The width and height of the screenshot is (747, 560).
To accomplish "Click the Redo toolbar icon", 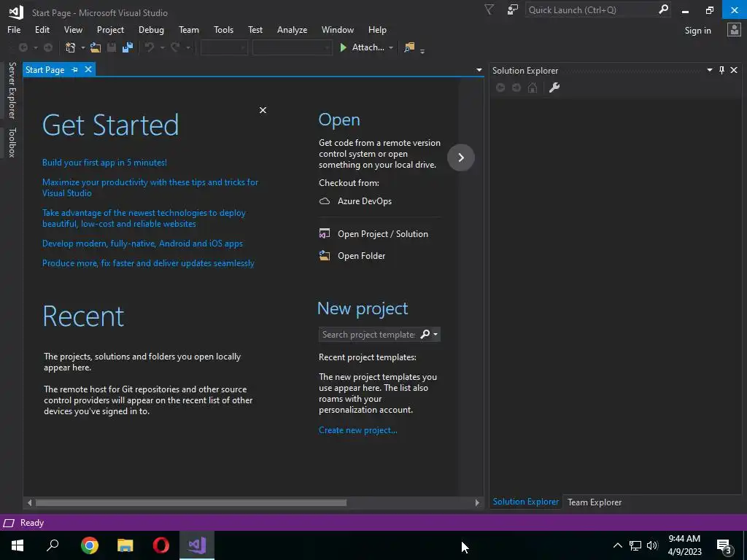I will tap(175, 47).
